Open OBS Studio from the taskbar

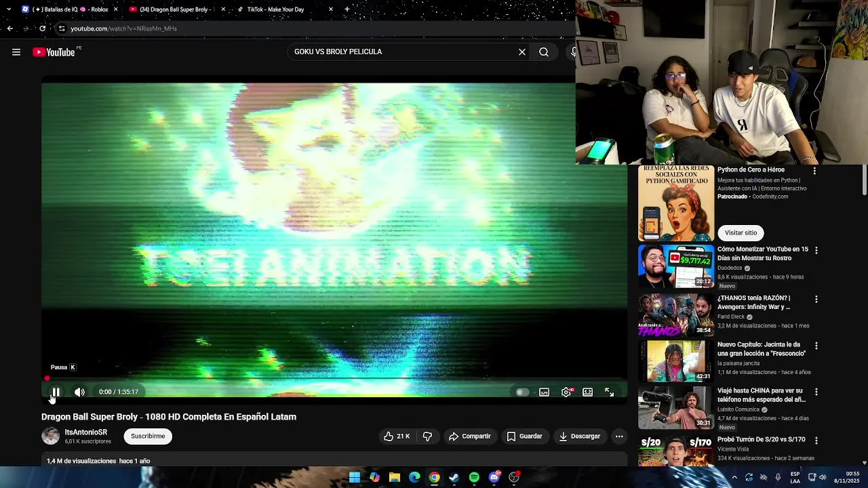click(514, 478)
